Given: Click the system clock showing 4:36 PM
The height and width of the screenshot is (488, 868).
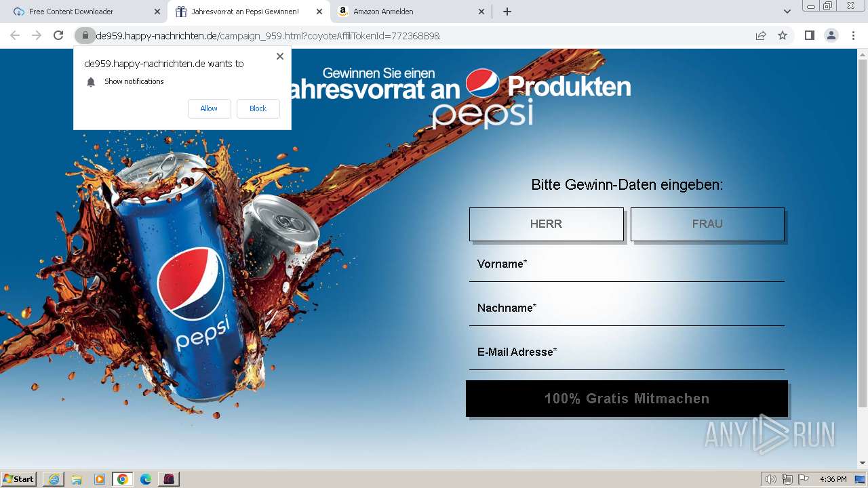Looking at the screenshot, I should 833,479.
